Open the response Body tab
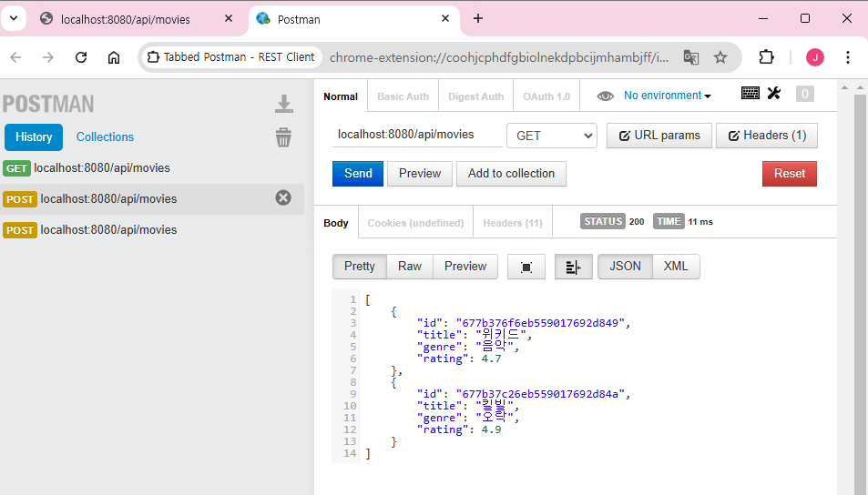868x495 pixels. [336, 223]
